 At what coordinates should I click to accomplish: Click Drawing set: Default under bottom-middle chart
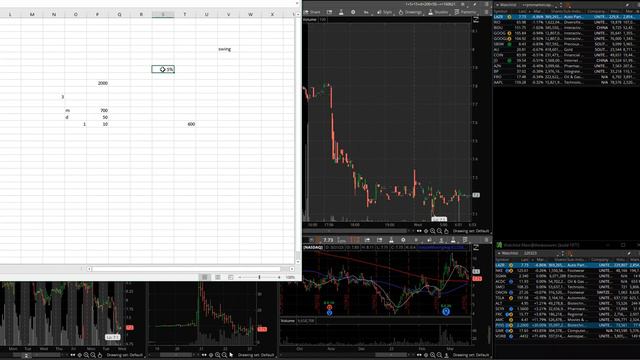[256, 355]
